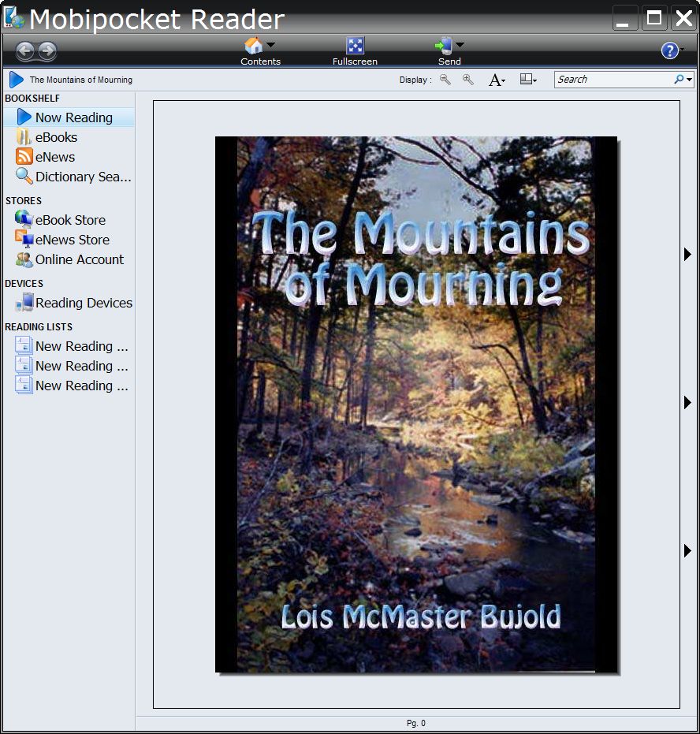Click the Reading Devices device icon

click(x=24, y=302)
